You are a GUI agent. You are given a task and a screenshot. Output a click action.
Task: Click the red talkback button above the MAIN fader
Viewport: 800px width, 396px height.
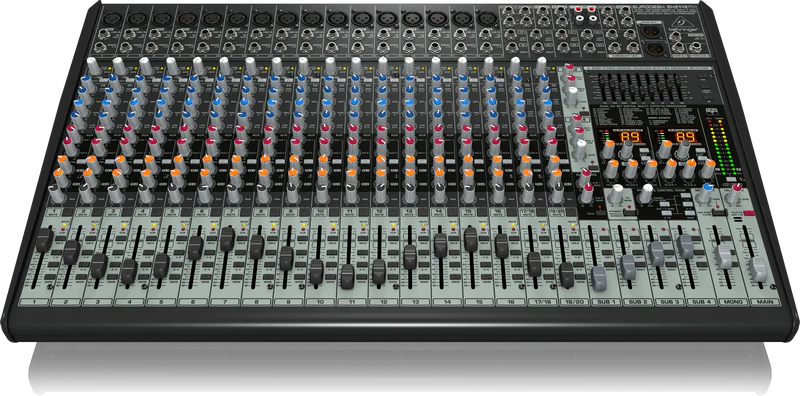(749, 212)
